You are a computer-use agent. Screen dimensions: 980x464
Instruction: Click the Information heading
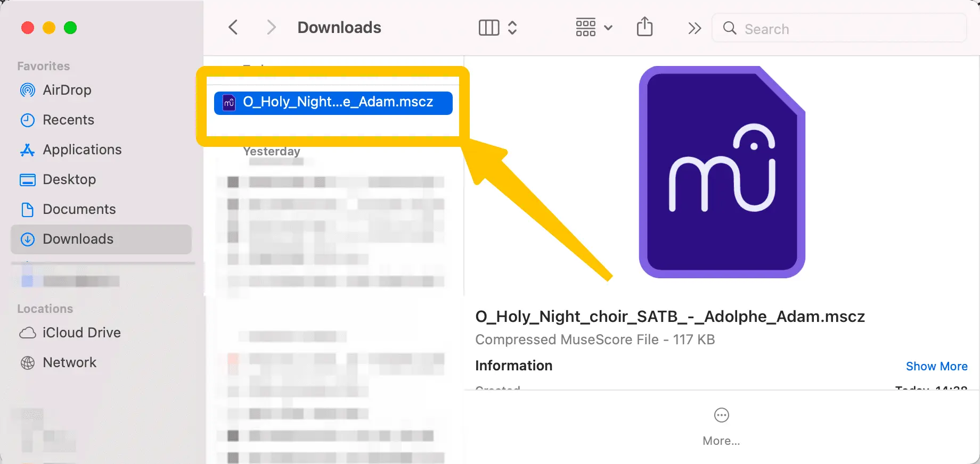[513, 366]
